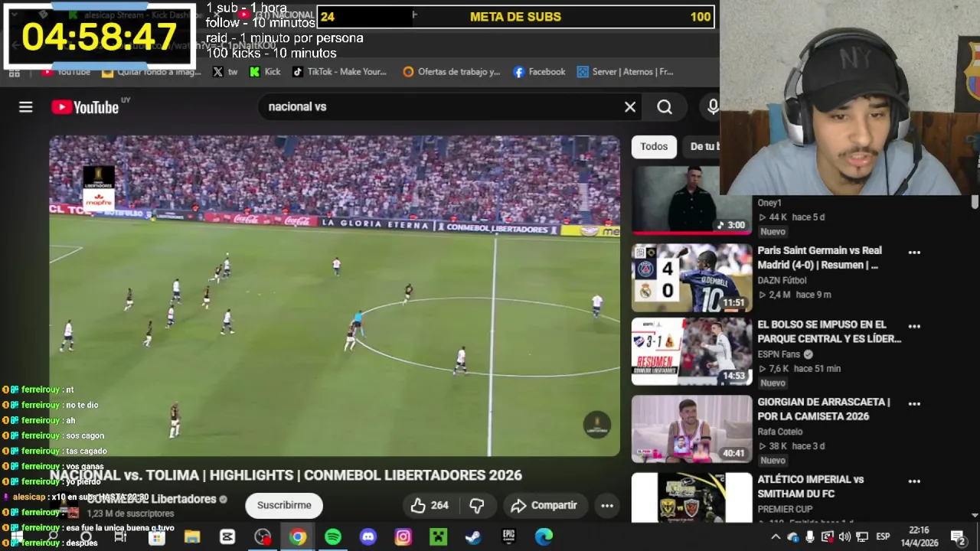Click the magnifier search button
Viewport: 980px width, 551px height.
pos(665,107)
